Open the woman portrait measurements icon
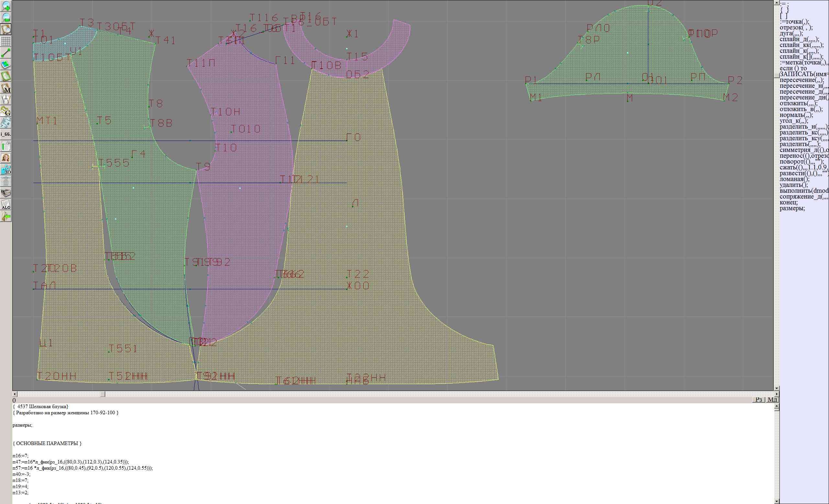 click(x=6, y=158)
